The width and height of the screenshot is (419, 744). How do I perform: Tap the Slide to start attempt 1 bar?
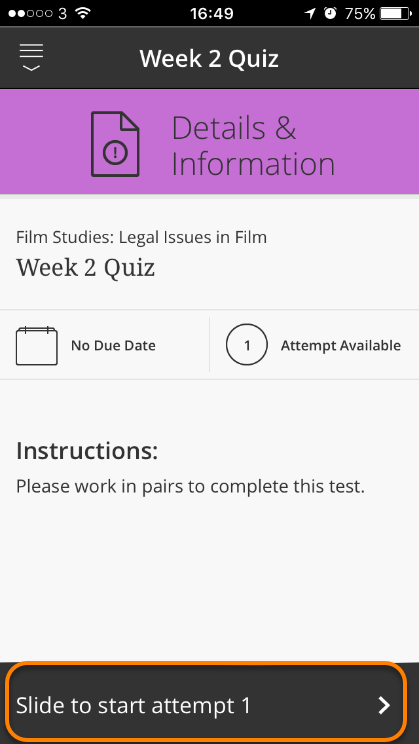(x=206, y=703)
